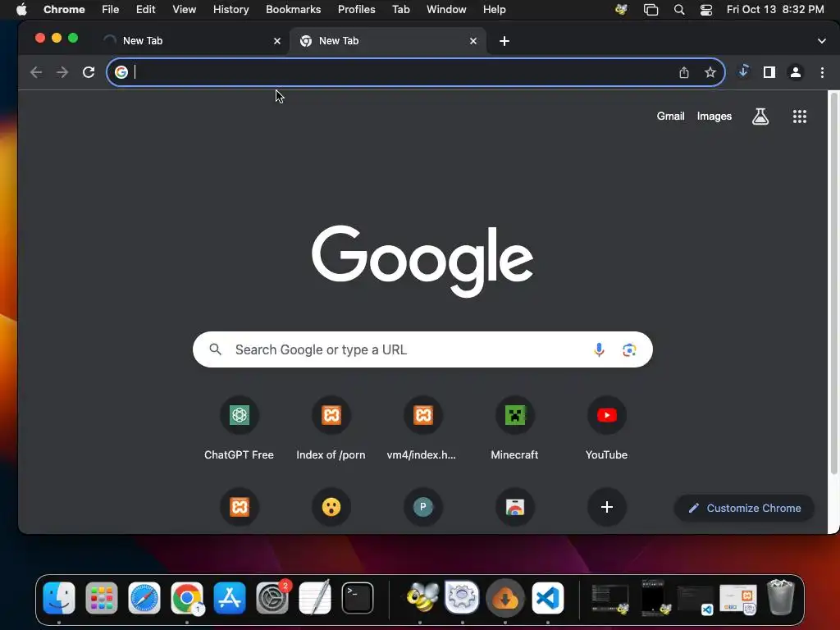Open the Tab menu
840x630 pixels.
(x=400, y=10)
